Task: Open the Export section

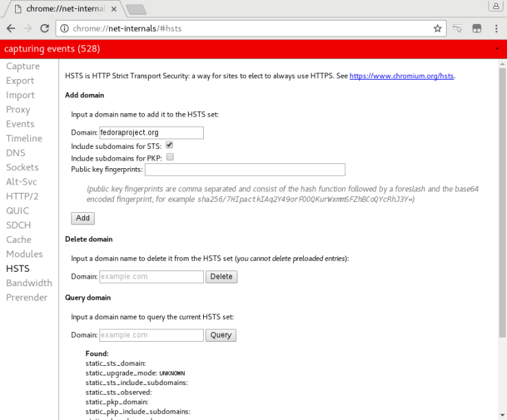Action: 20,80
